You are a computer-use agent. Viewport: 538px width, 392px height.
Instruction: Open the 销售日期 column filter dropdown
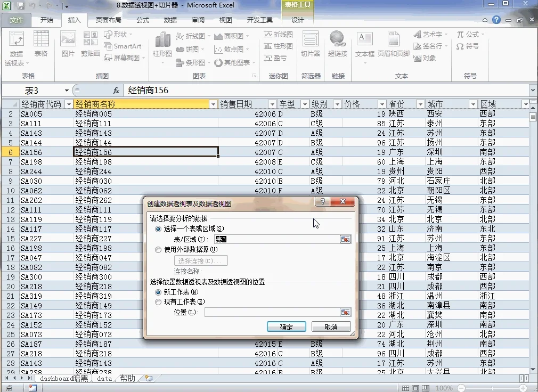click(x=272, y=104)
